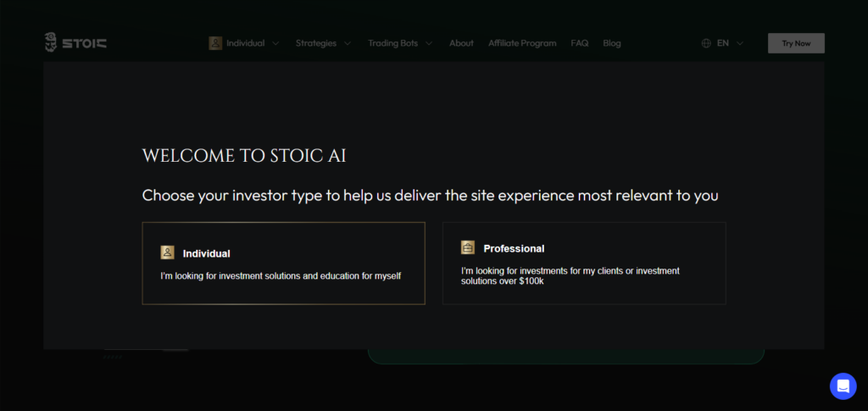The height and width of the screenshot is (411, 868).
Task: Click the Stoic logo in header
Action: (x=75, y=42)
